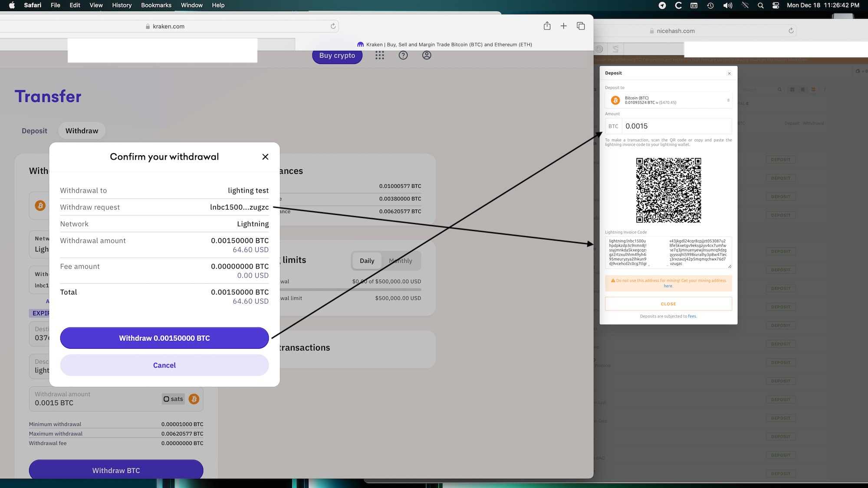Cancel the withdrawal confirmation
The image size is (868, 488).
pyautogui.click(x=164, y=365)
